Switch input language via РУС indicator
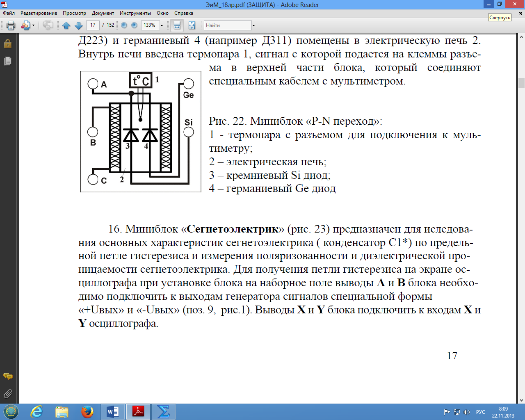The height and width of the screenshot is (420, 525). (481, 412)
